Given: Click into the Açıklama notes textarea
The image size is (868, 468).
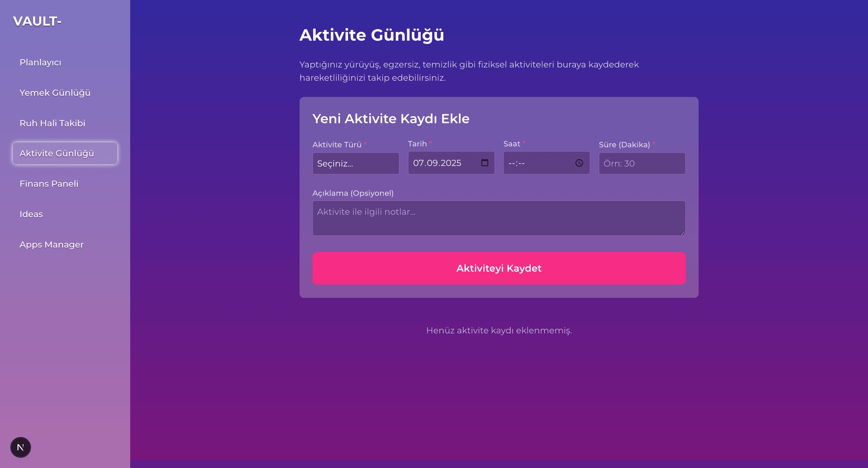Looking at the screenshot, I should (499, 218).
